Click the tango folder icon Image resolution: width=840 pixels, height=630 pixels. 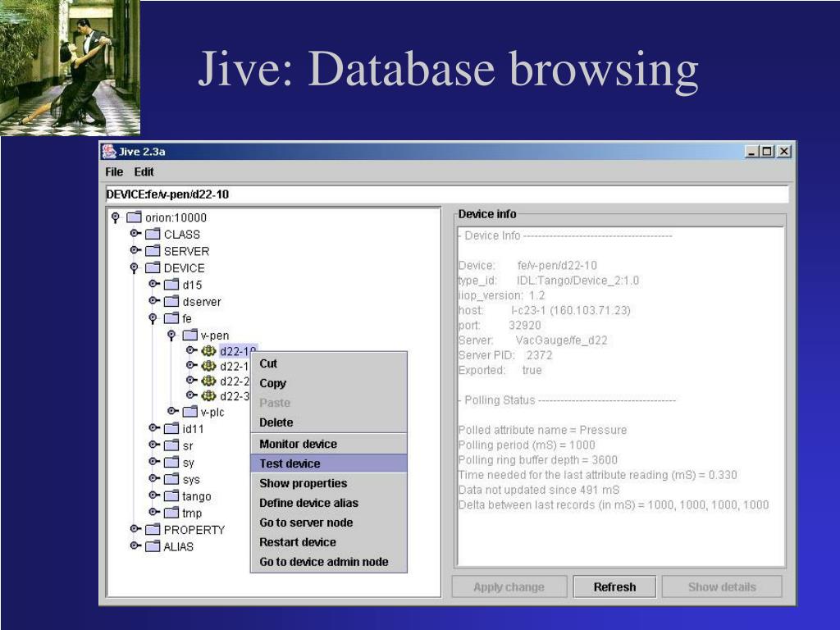pyautogui.click(x=171, y=495)
